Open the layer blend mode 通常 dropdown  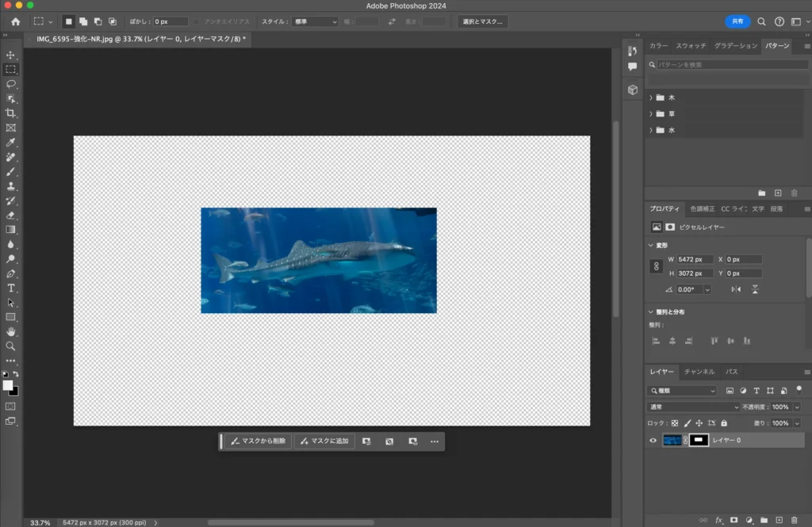pos(692,407)
